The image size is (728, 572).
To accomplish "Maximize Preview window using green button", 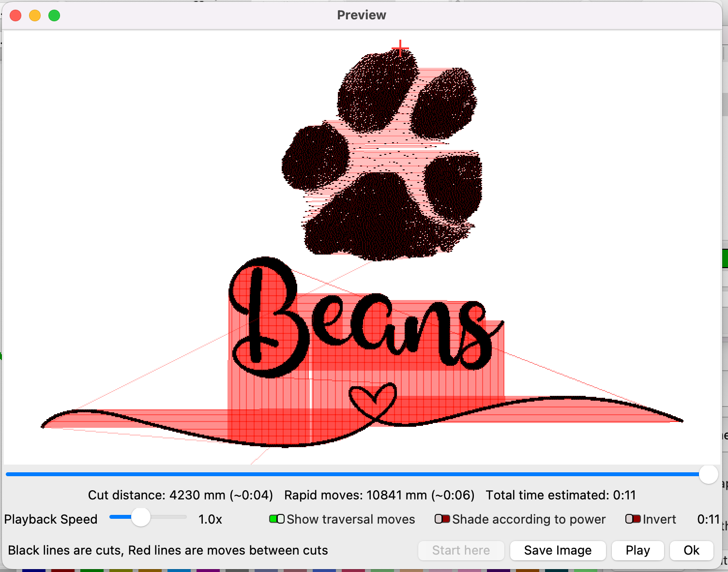I will pos(54,15).
